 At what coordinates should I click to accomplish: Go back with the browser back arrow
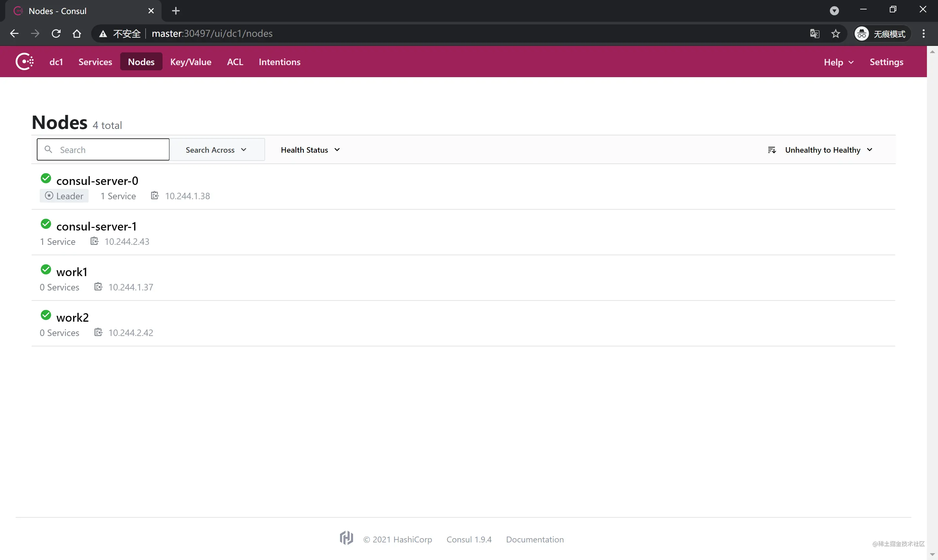(x=14, y=34)
